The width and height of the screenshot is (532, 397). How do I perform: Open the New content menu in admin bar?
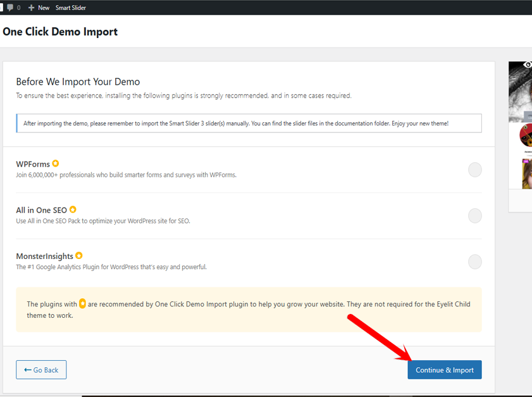pos(43,8)
